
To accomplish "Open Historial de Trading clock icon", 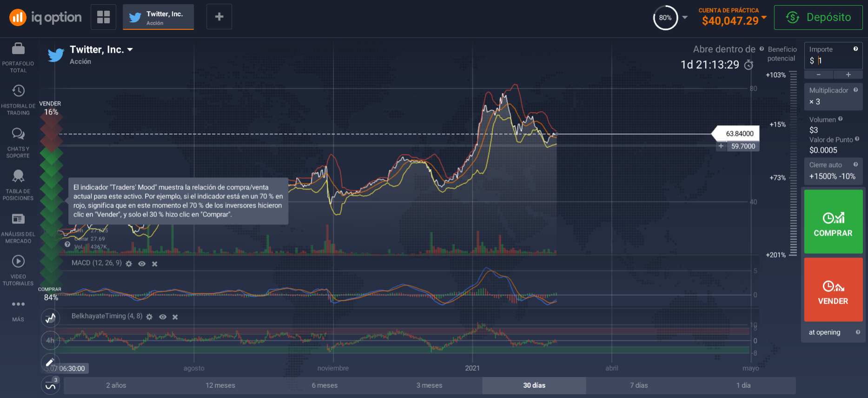I will [18, 91].
